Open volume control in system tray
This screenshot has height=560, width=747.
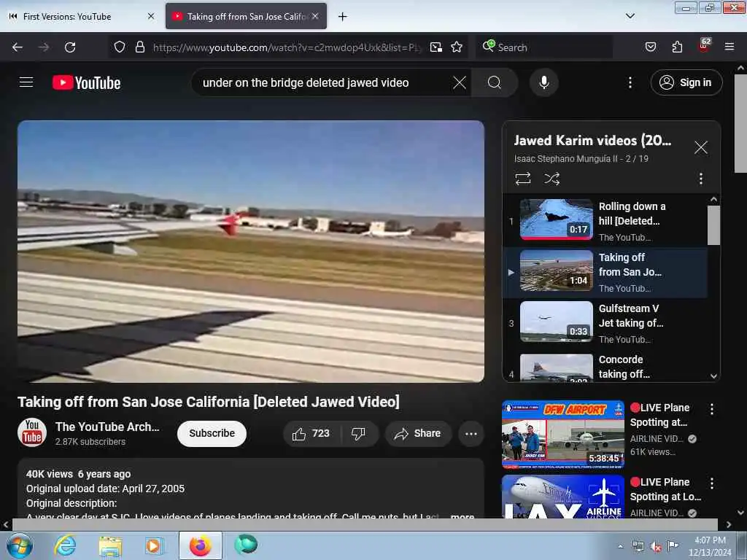coord(656,547)
